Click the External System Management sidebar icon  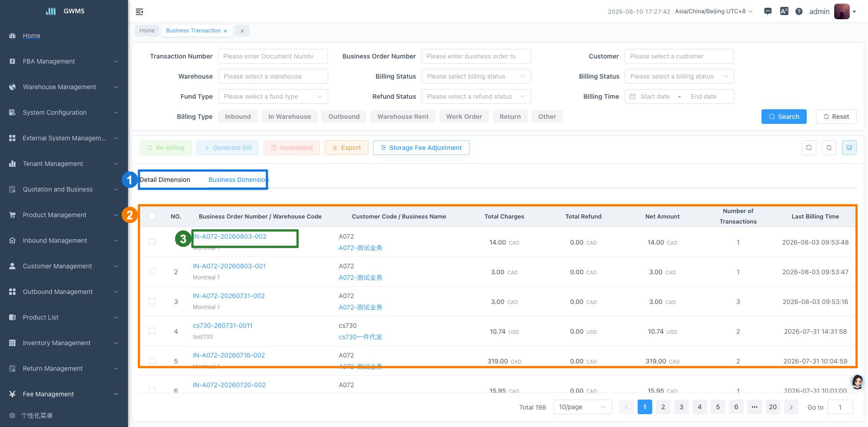pyautogui.click(x=12, y=138)
